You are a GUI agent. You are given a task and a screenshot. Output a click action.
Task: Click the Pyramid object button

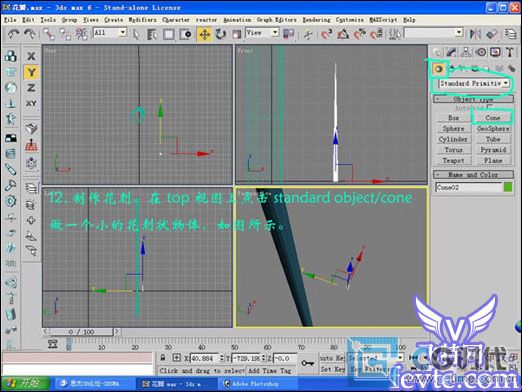pyautogui.click(x=493, y=150)
